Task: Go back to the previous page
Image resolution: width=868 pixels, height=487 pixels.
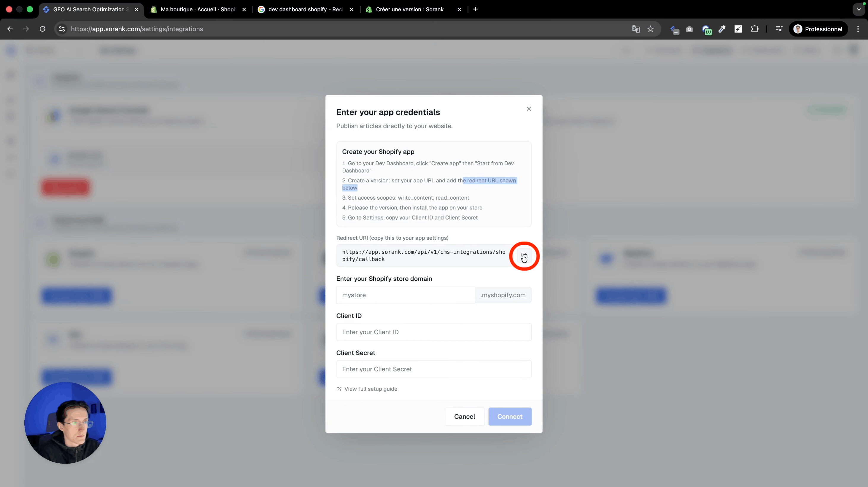Action: coord(10,29)
